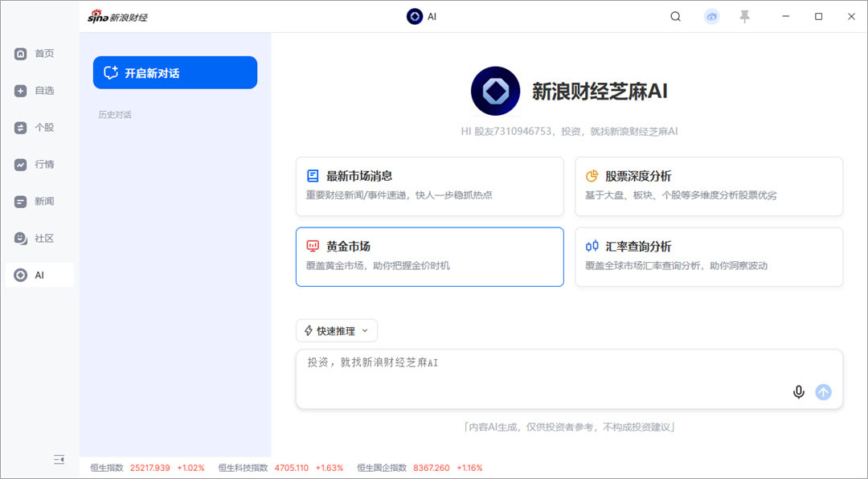Screen dimensions: 868x479
Task: Open the 最新市场消息 card
Action: pyautogui.click(x=429, y=186)
